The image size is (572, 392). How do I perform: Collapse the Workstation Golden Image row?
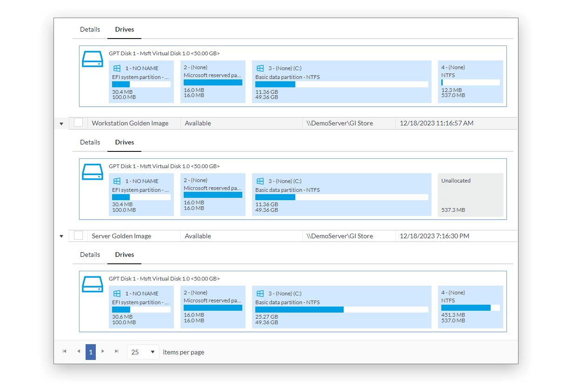(x=61, y=124)
